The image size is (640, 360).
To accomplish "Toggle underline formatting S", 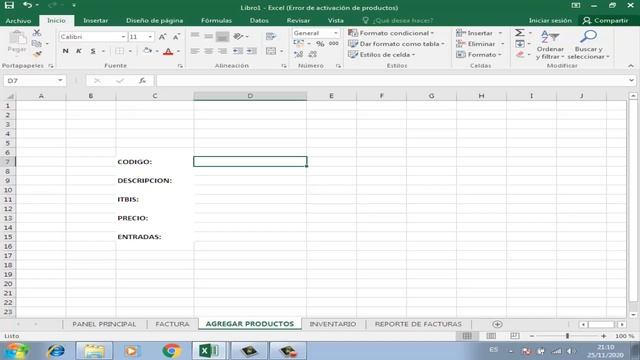I will coord(93,51).
